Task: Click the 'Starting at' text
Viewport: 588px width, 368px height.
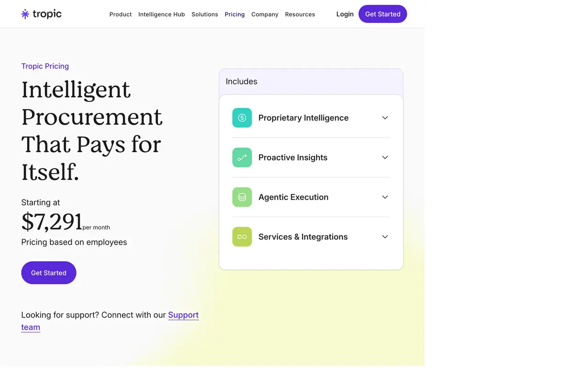Action: [40, 202]
